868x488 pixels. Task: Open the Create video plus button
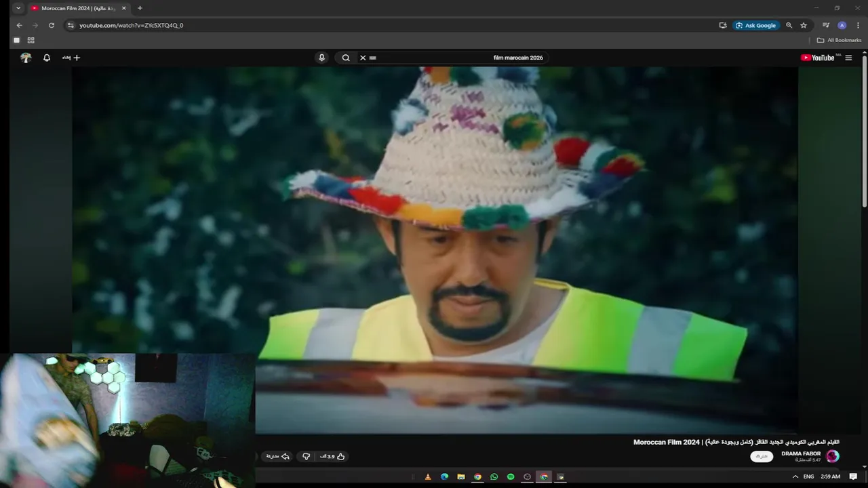[x=71, y=58]
